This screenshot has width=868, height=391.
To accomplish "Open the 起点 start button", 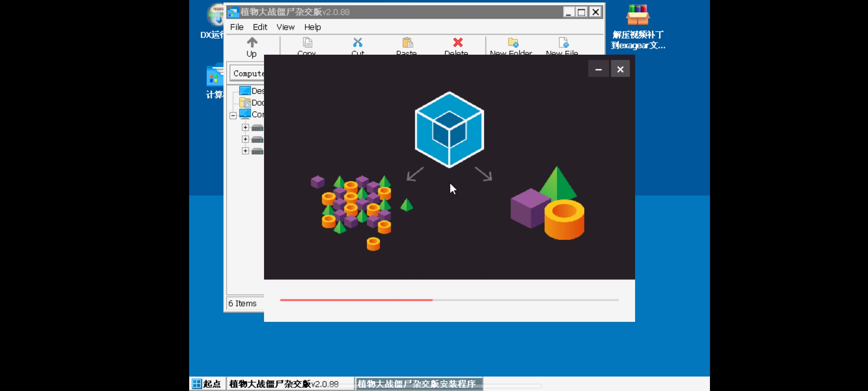I will point(207,384).
